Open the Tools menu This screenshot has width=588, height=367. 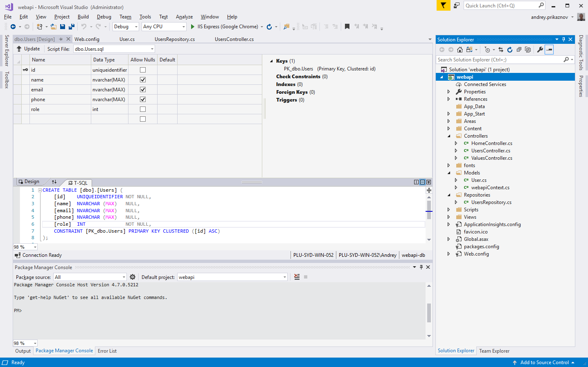coord(145,17)
